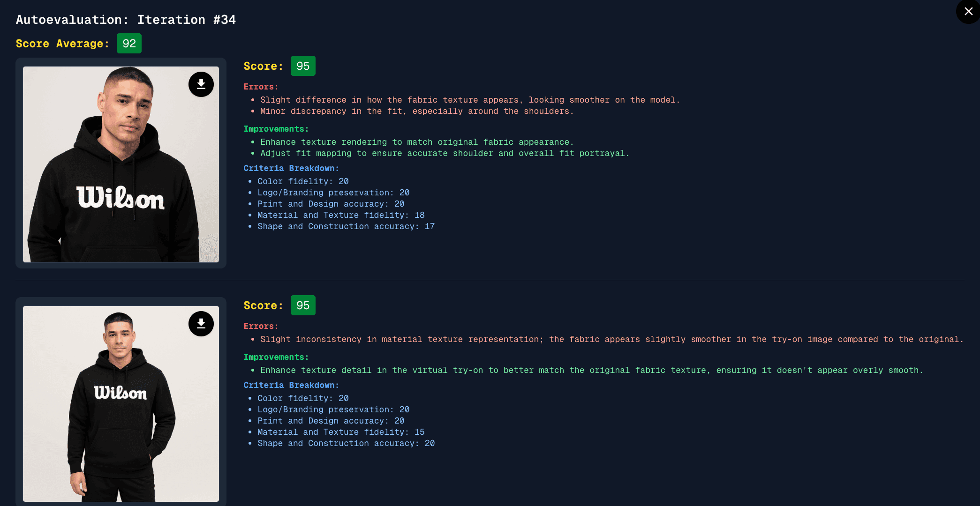Viewport: 980px width, 506px height.
Task: Click the shoulders fit discrepancy error text
Action: click(x=417, y=111)
